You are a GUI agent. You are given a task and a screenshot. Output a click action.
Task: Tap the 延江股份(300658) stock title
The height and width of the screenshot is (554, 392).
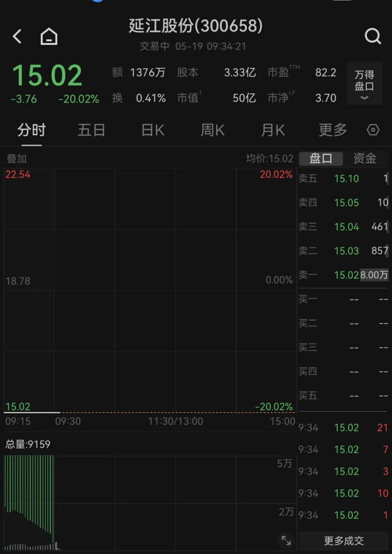[x=196, y=26]
